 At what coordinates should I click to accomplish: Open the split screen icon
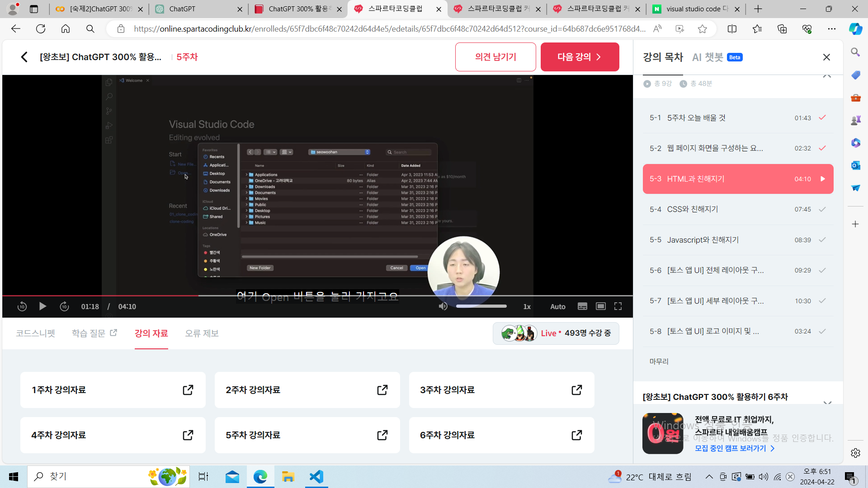[732, 29]
